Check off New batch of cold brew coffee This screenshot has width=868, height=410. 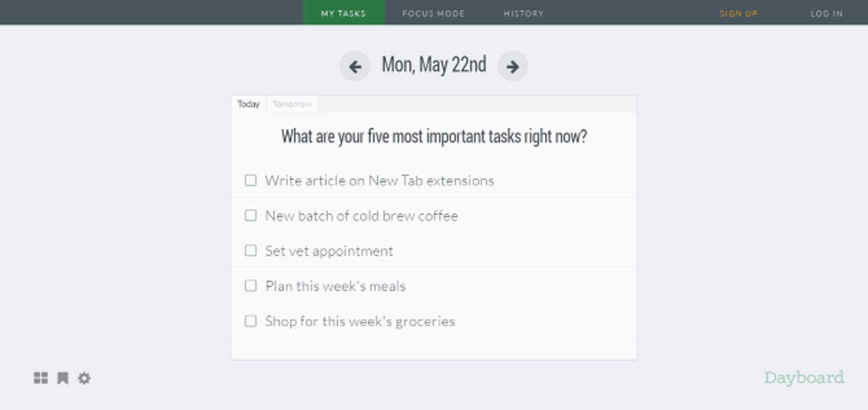[250, 215]
